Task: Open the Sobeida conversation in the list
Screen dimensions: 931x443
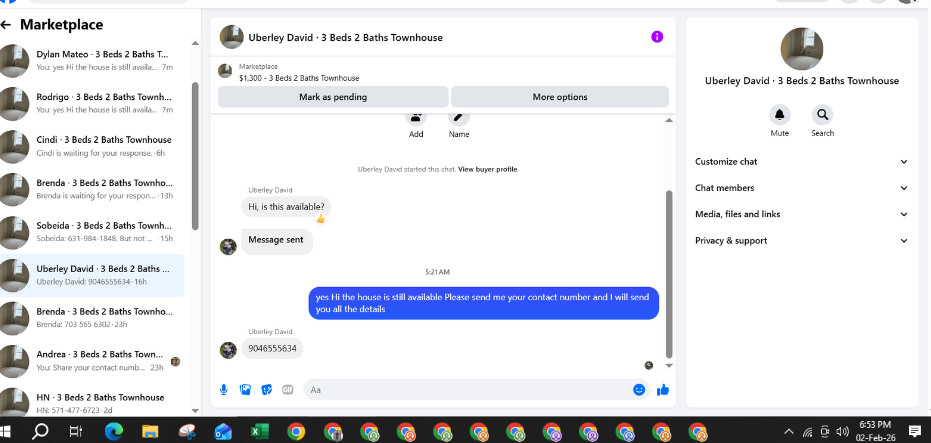Action: pos(92,232)
